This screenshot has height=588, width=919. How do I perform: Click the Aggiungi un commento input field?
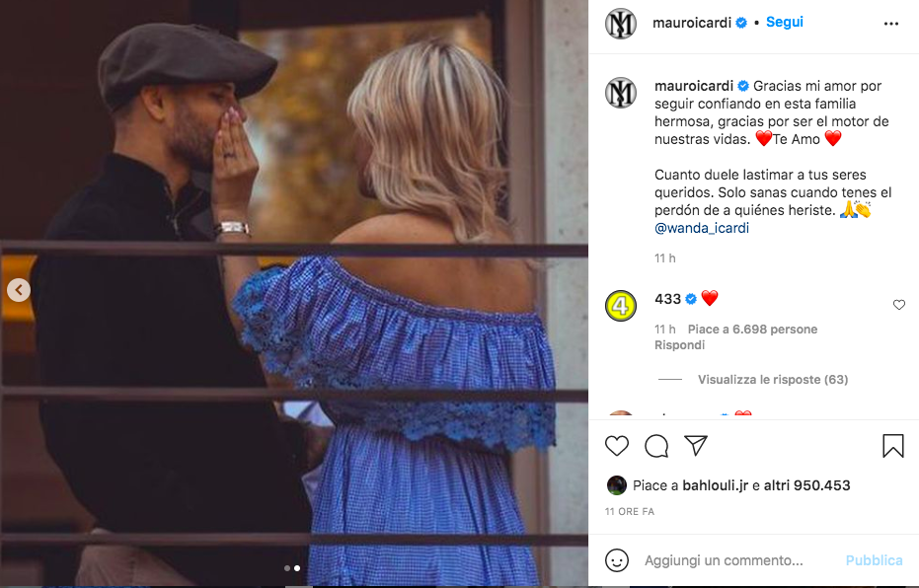(x=730, y=560)
